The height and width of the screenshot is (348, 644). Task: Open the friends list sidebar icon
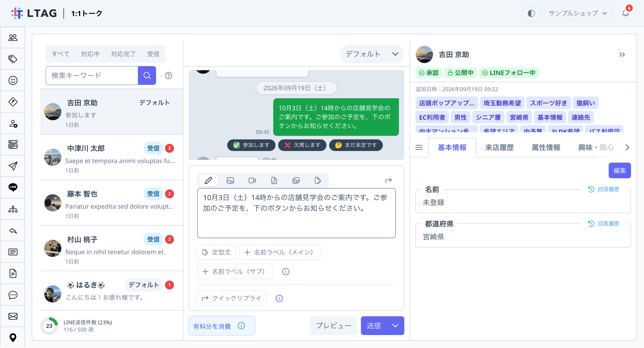tap(13, 38)
